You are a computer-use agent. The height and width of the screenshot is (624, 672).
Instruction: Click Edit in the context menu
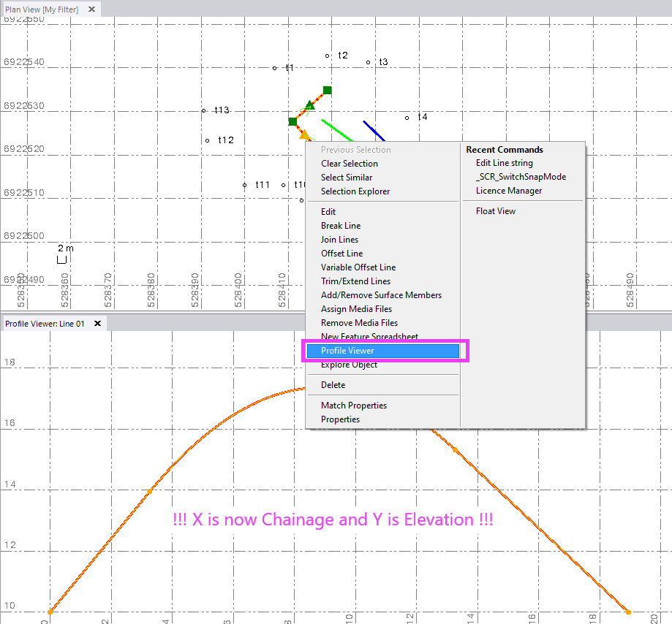click(x=328, y=212)
